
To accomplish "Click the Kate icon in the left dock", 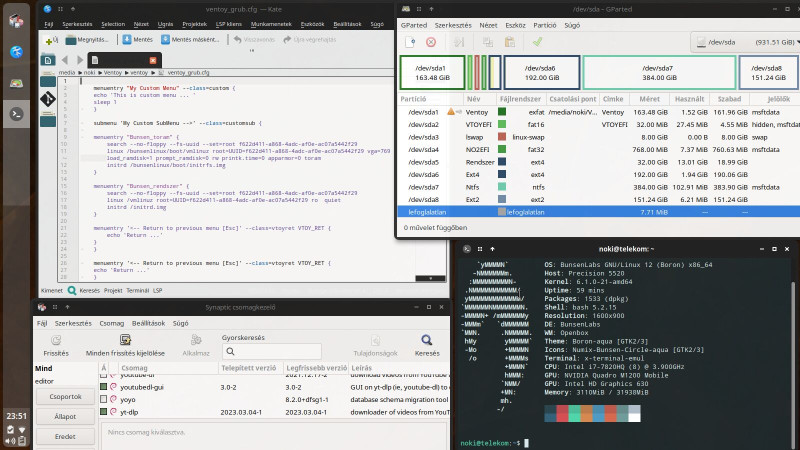I will 16,52.
